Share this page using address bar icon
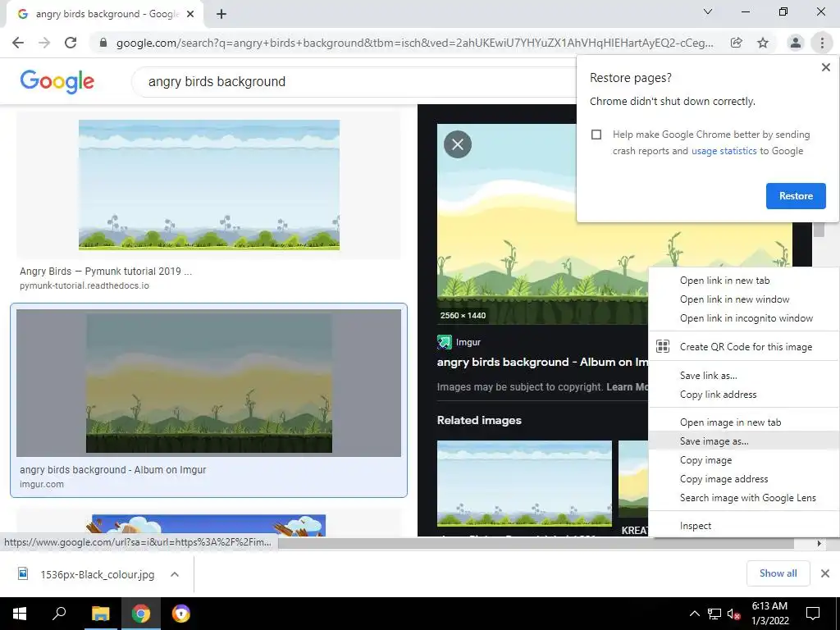The height and width of the screenshot is (630, 840). [x=736, y=43]
